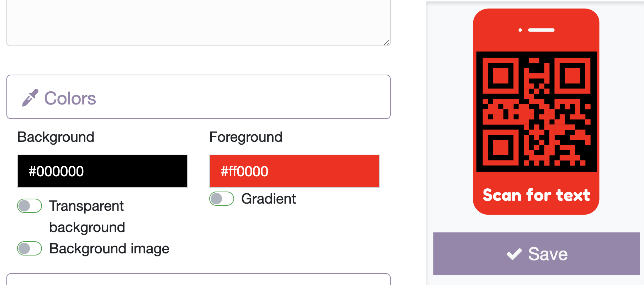
Task: Click the eyedropper icon in Colors header
Action: [x=30, y=97]
